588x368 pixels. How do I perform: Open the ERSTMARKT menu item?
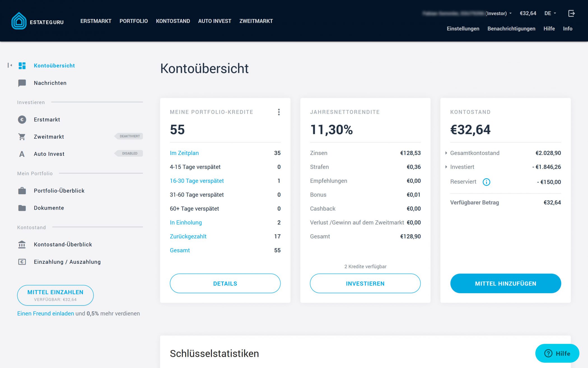[95, 21]
